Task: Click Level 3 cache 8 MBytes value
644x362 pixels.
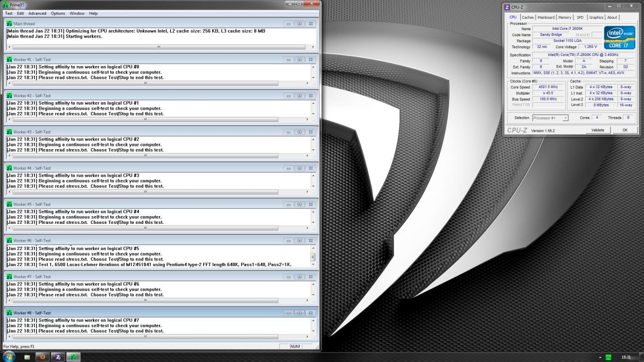Action: pos(601,105)
